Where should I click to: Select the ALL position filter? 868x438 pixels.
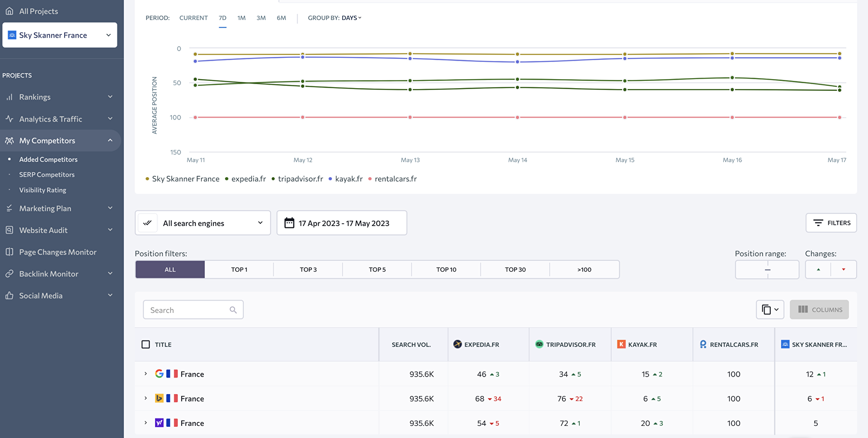click(x=170, y=269)
